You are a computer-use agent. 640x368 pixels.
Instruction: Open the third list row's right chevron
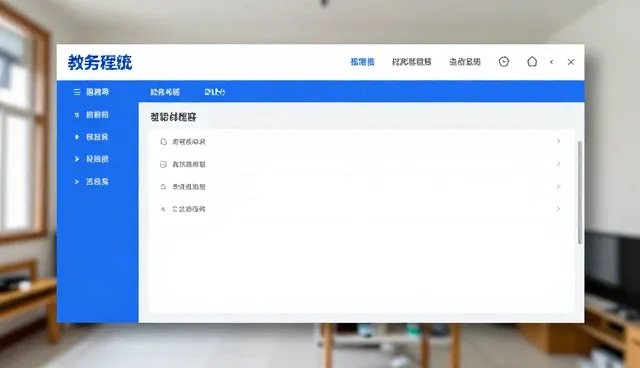coord(558,186)
